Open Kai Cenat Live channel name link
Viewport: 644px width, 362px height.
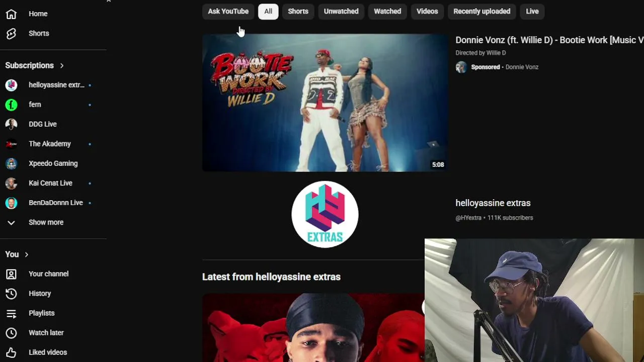tap(51, 183)
